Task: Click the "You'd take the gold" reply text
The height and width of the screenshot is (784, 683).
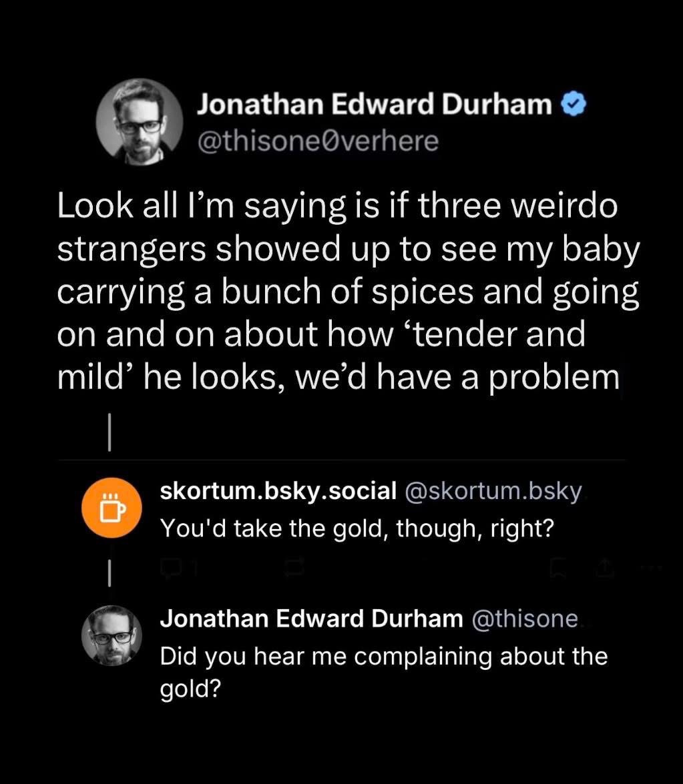Action: (x=357, y=529)
